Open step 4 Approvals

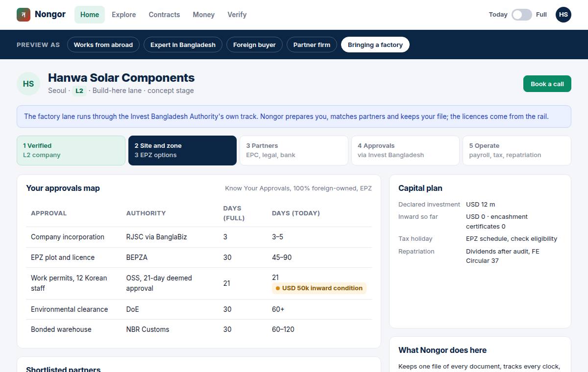click(405, 150)
